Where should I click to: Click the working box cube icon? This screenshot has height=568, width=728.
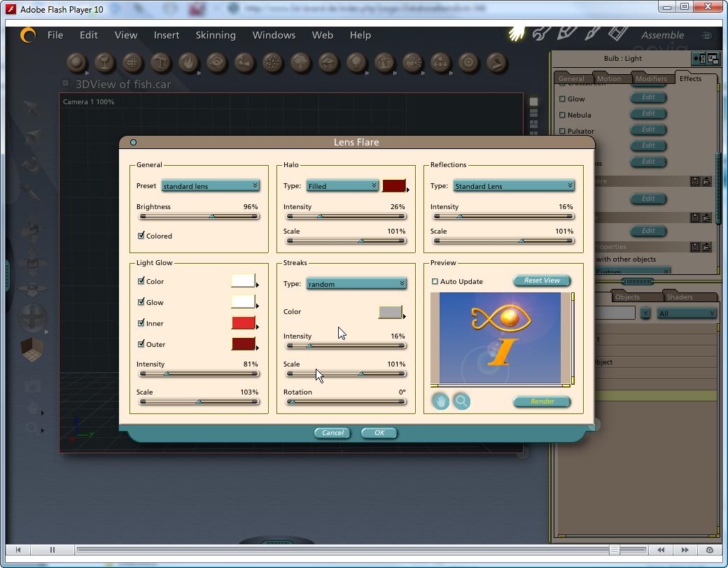click(x=32, y=349)
